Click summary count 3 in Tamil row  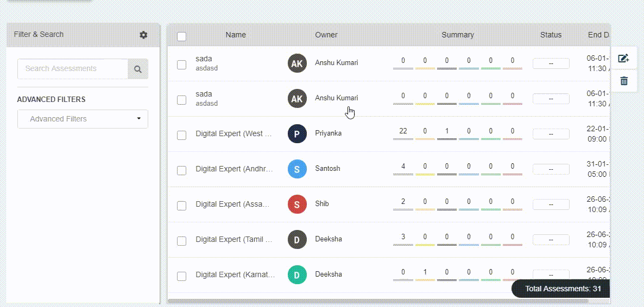coord(403,237)
